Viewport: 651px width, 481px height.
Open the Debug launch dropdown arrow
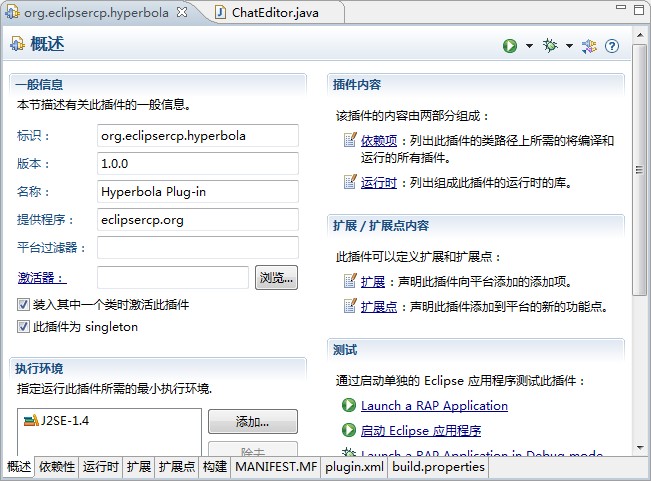[569, 46]
